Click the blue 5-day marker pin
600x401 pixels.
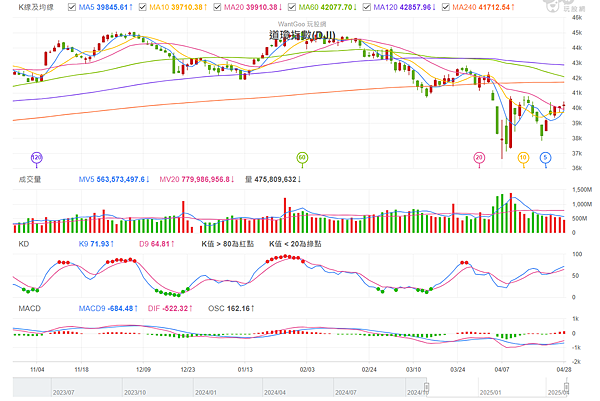[x=545, y=158]
